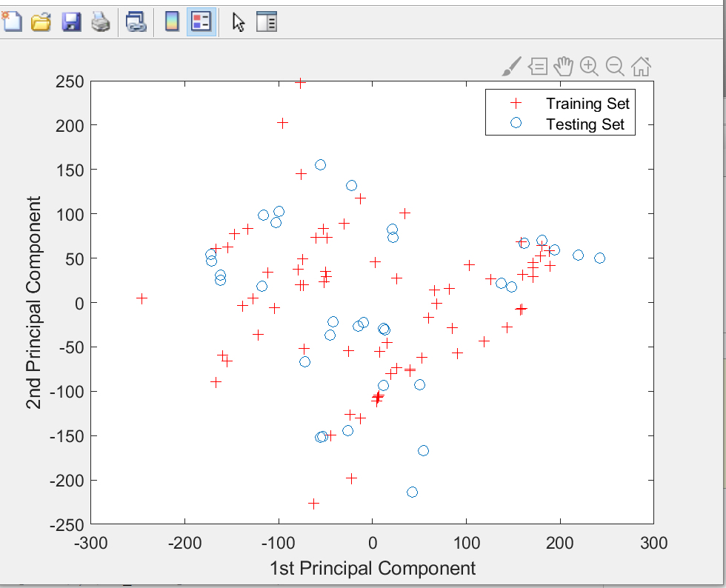Click the y-axis tick label 200
Viewport: 726px width, 588px height.
[70, 125]
